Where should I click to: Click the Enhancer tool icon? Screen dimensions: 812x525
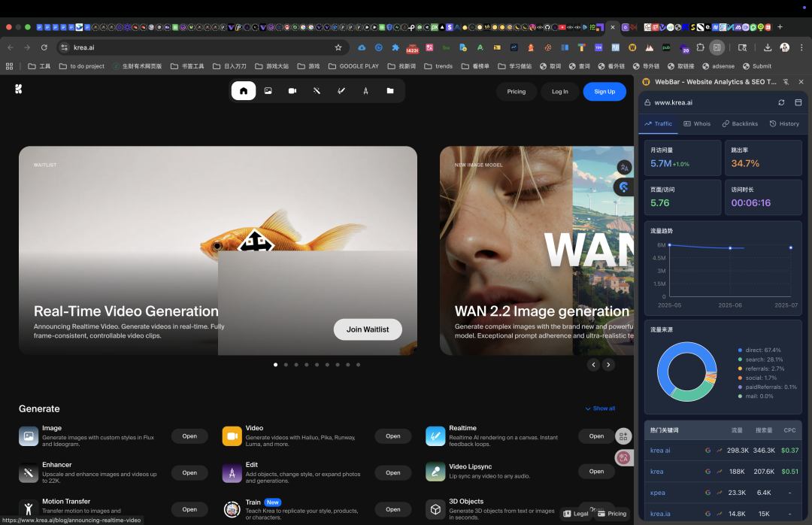[29, 472]
